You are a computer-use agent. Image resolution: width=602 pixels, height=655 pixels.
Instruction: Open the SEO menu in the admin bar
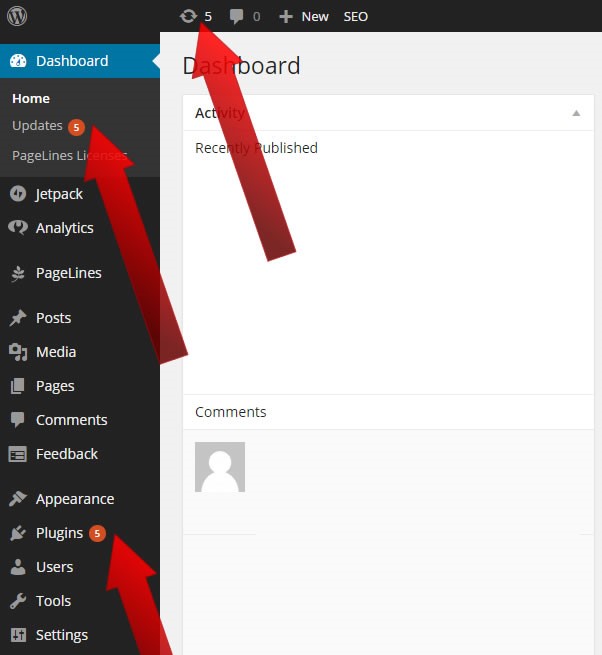tap(356, 17)
